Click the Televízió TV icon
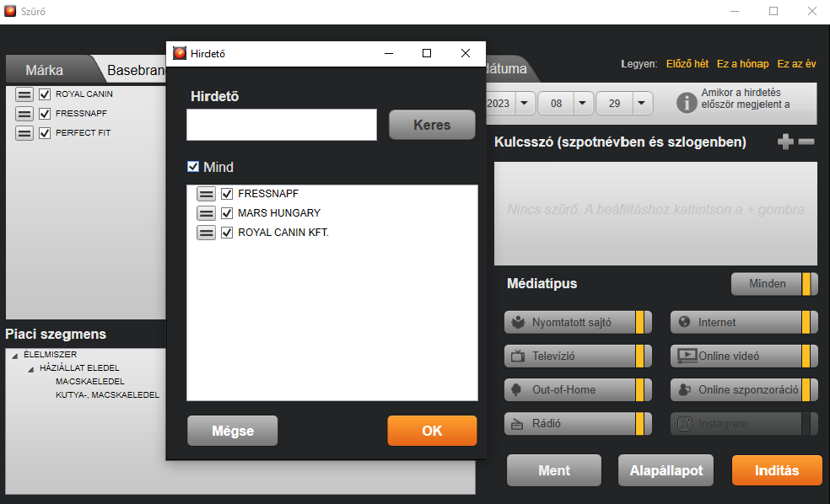The width and height of the screenshot is (830, 504). (x=518, y=356)
